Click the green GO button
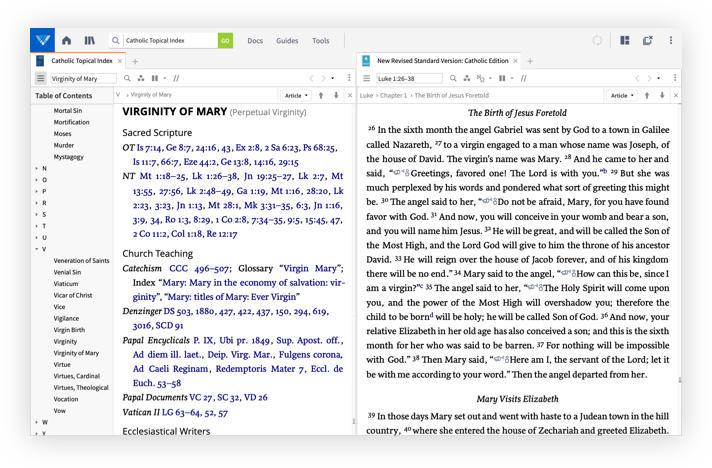 click(x=225, y=40)
